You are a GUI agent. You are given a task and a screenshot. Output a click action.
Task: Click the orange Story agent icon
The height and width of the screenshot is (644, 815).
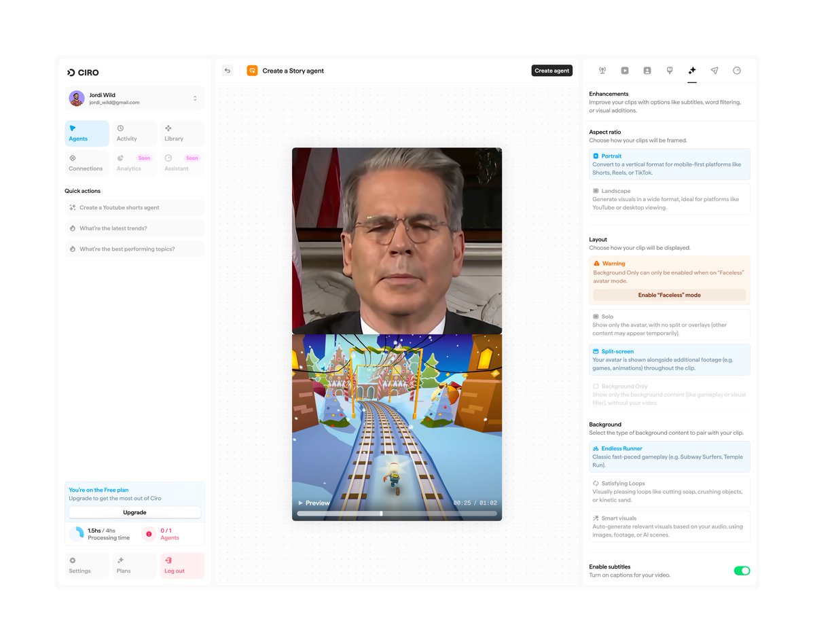click(252, 71)
